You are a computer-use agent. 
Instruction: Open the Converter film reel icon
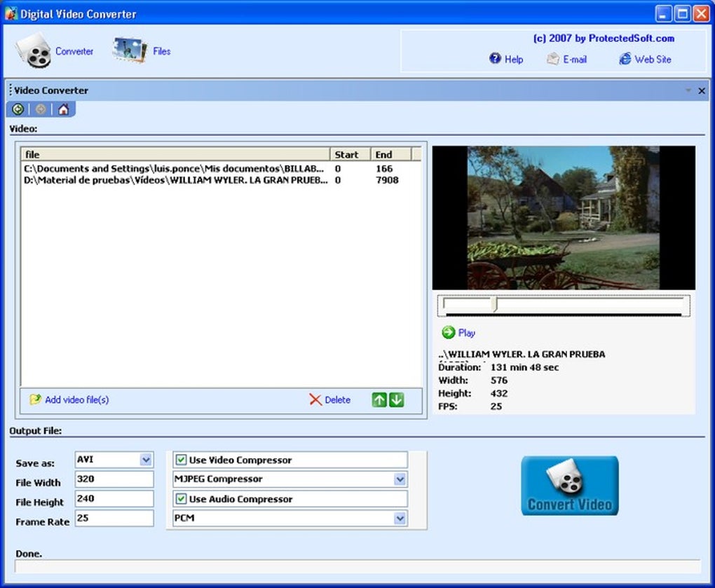pyautogui.click(x=33, y=51)
